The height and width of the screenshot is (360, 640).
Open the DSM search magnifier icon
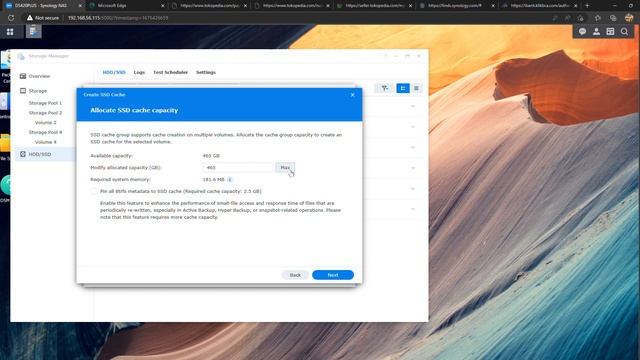pos(624,31)
